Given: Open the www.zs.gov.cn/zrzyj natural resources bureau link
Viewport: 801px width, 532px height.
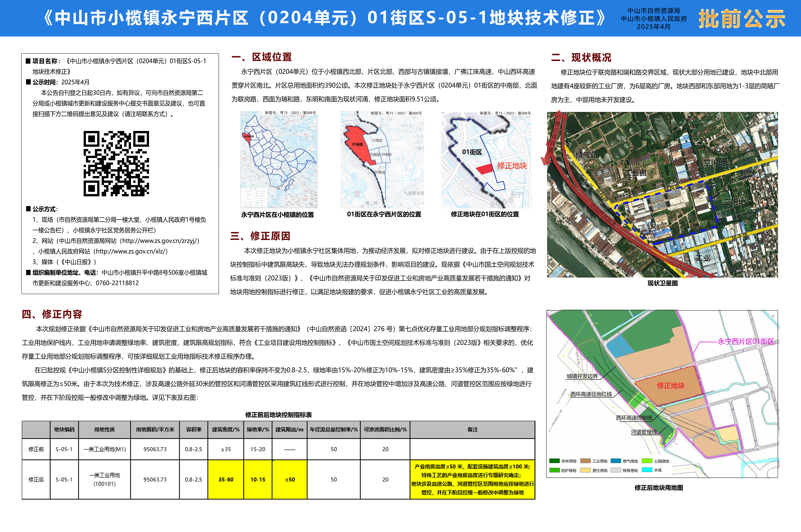Looking at the screenshot, I should (x=160, y=241).
